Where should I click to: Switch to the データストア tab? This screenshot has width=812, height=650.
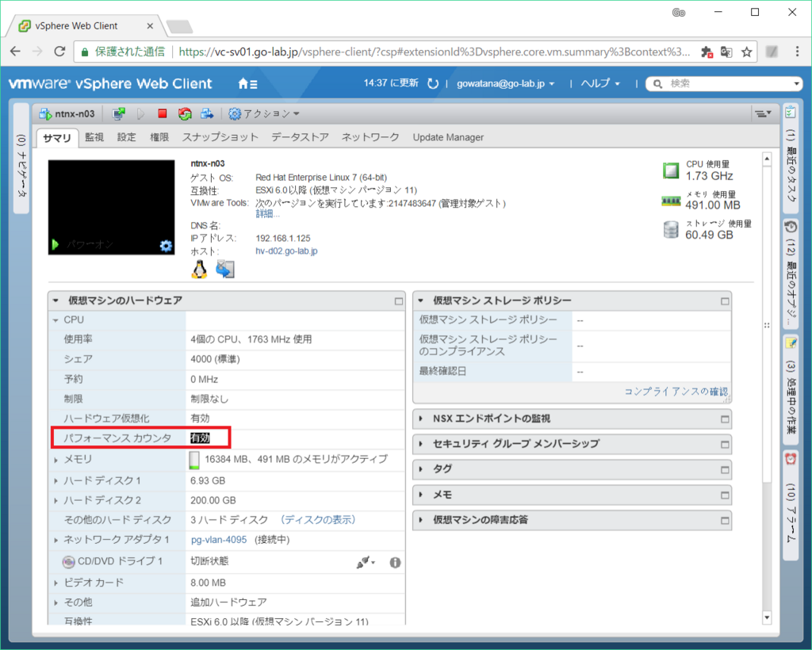301,138
